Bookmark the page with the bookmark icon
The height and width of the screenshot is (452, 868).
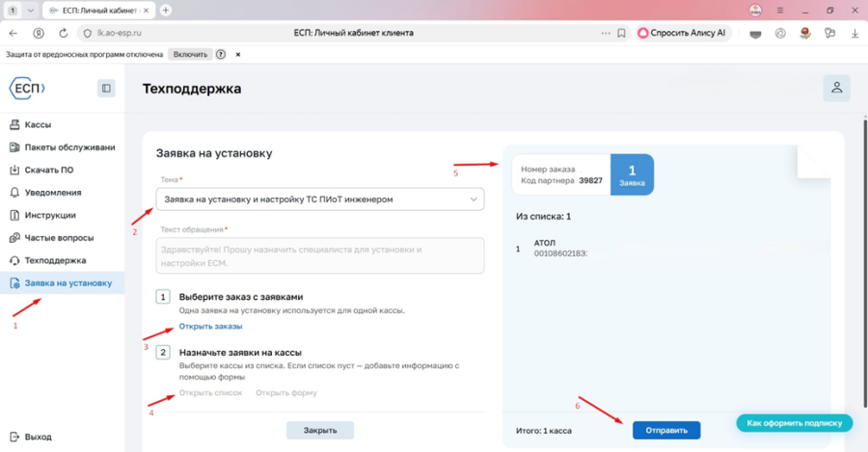pyautogui.click(x=621, y=33)
